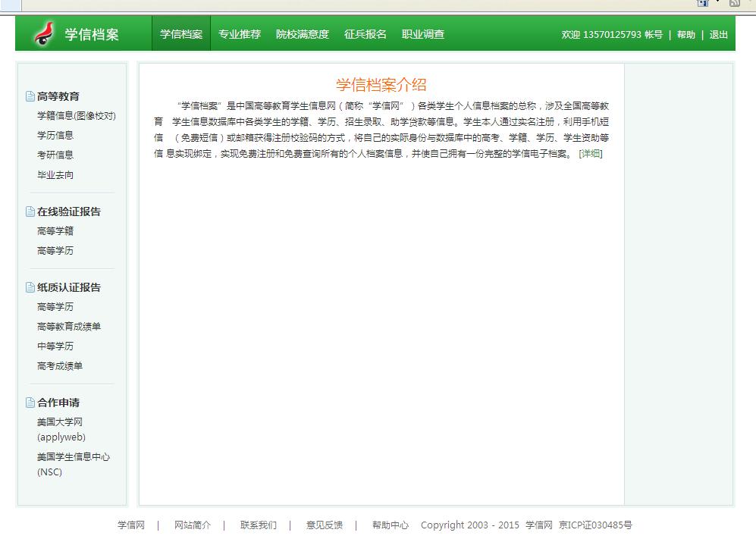Open 毕业去向 in the sidebar
The width and height of the screenshot is (756, 539).
pyautogui.click(x=55, y=175)
